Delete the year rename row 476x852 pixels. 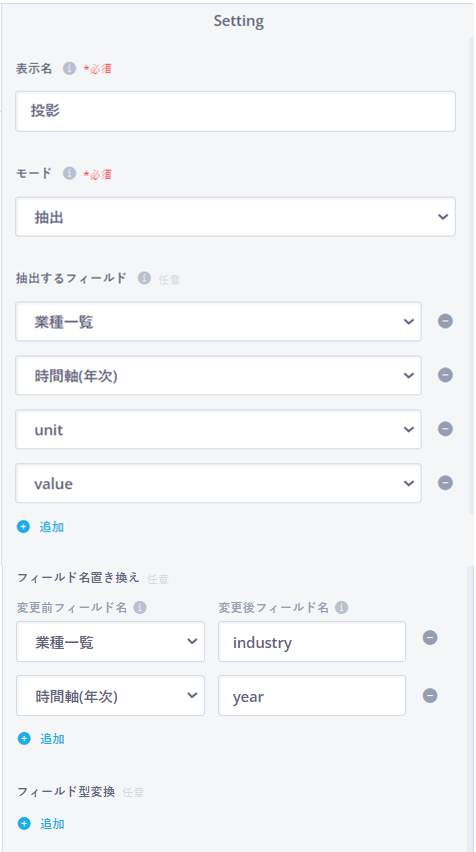pos(430,696)
